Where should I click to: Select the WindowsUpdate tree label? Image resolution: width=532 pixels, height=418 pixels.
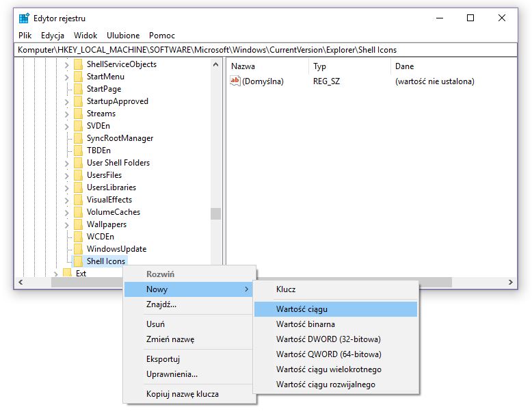(116, 249)
